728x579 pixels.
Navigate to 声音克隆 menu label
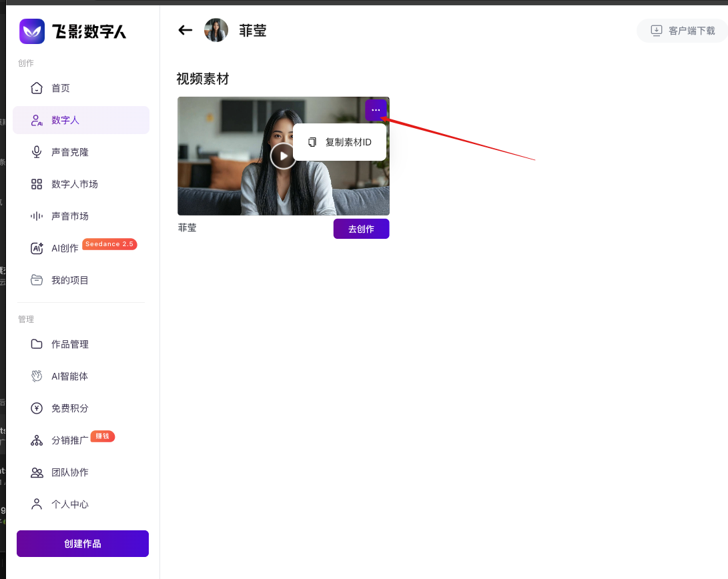(x=69, y=152)
